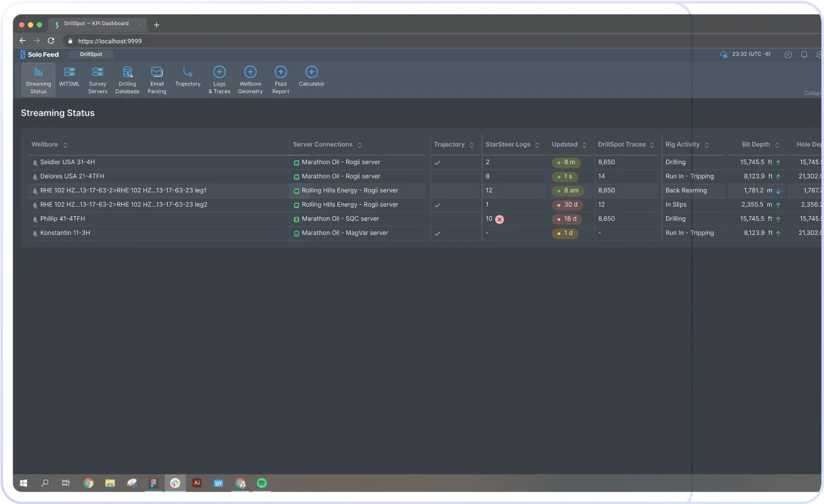The image size is (824, 504).
Task: Open the Snipping Tool from the taskbar
Action: (131, 483)
